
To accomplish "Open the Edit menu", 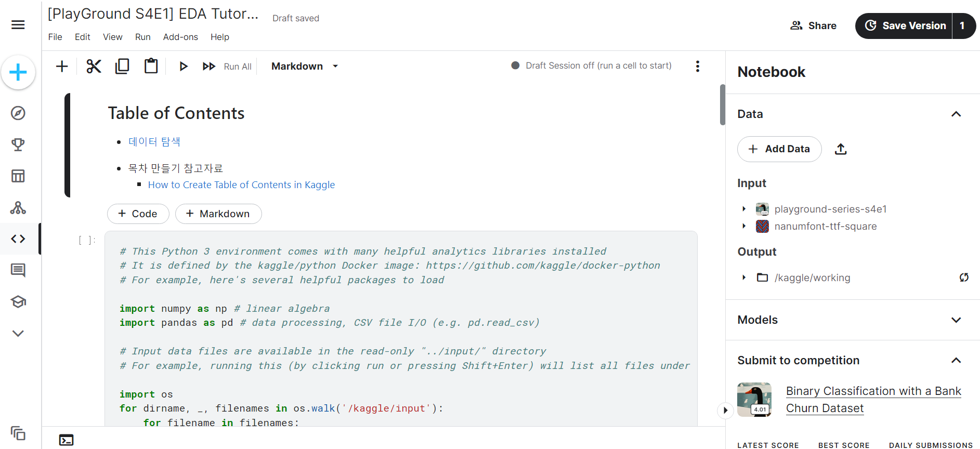I will (x=83, y=37).
